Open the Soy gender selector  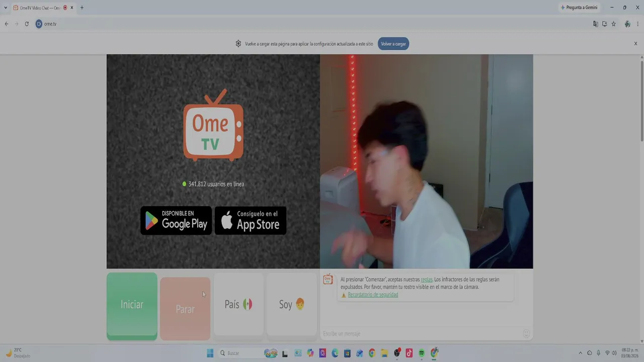click(x=292, y=304)
